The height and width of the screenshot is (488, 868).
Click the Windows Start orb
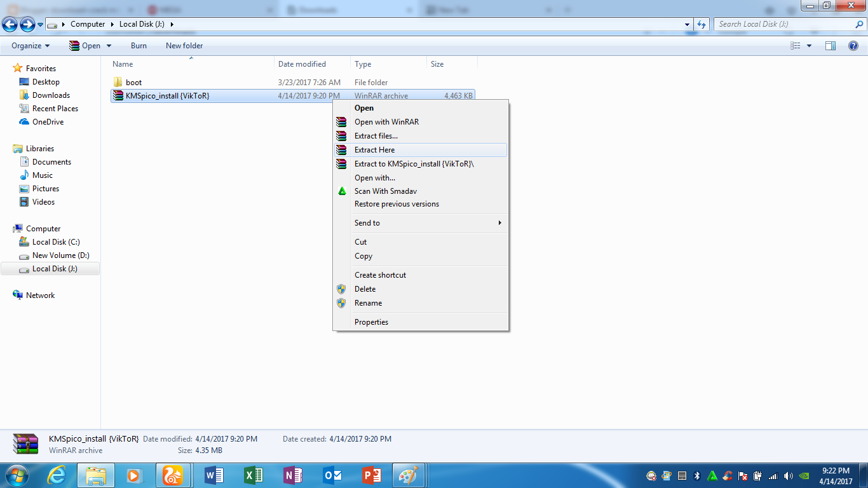pyautogui.click(x=16, y=475)
